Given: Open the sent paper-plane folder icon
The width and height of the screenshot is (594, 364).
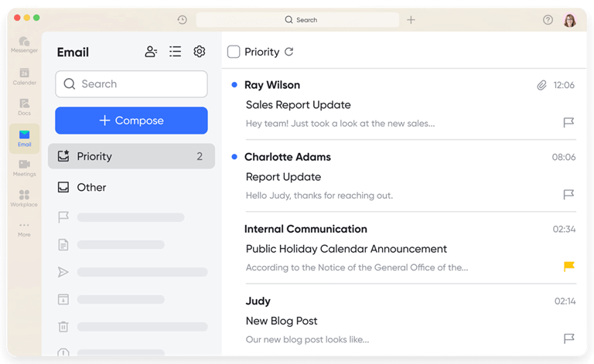Looking at the screenshot, I should 63,272.
